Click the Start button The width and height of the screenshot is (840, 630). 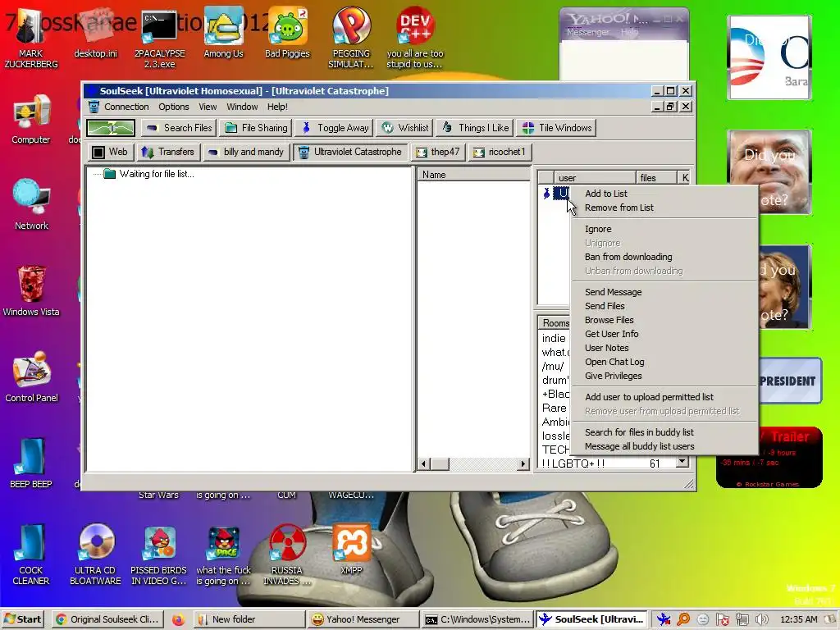(x=22, y=619)
